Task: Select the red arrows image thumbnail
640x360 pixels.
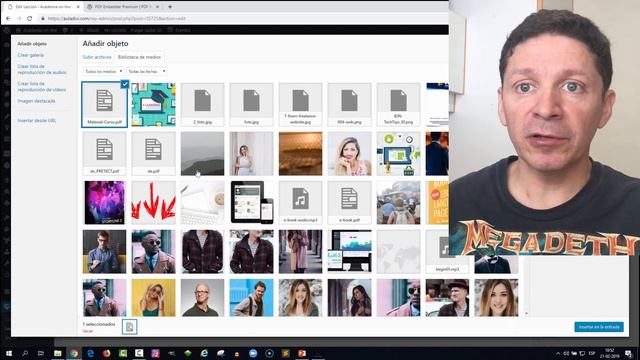Action: 153,202
